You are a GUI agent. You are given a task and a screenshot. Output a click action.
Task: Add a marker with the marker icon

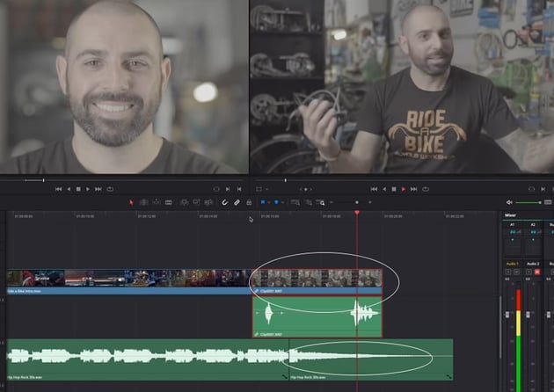pos(275,202)
